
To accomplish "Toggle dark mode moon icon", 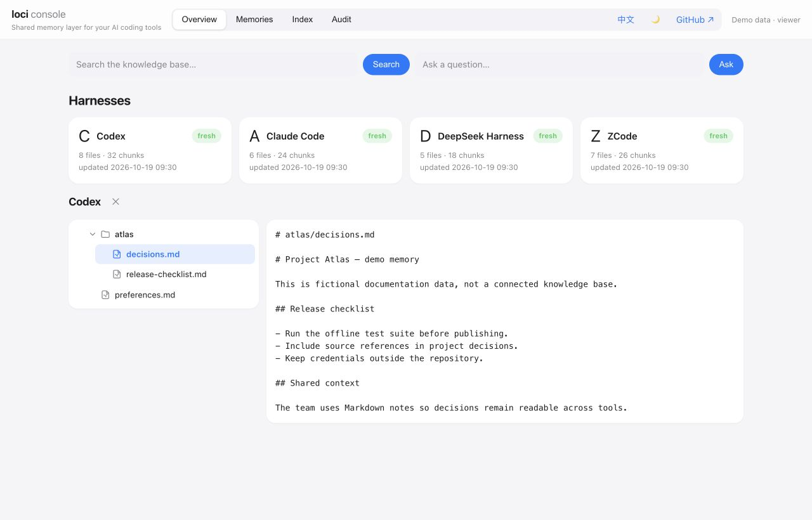I will click(655, 20).
